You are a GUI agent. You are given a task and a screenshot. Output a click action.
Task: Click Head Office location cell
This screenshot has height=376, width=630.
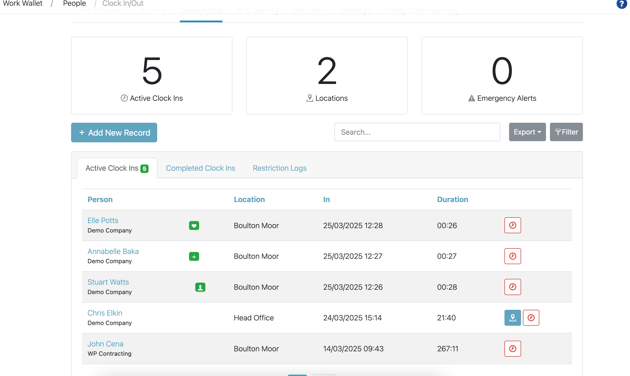coord(254,318)
